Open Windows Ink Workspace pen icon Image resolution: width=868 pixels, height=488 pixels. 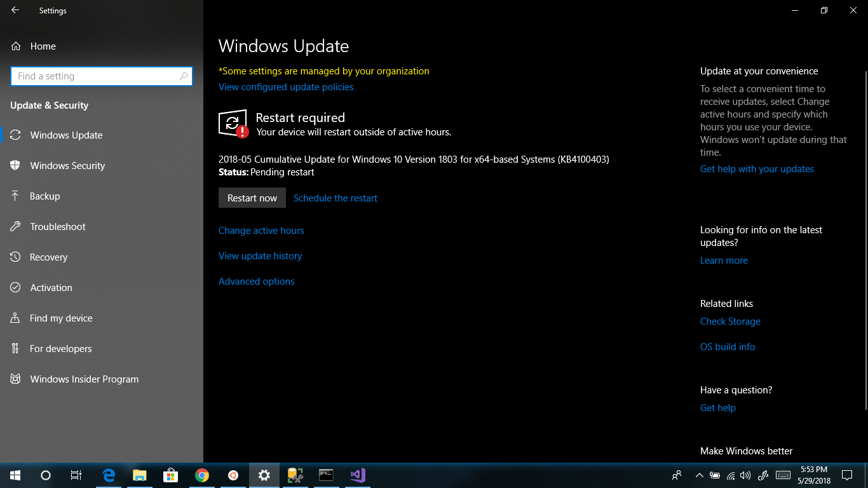pos(764,475)
